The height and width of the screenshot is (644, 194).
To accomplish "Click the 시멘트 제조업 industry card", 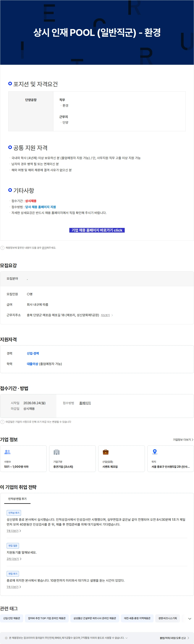I will [x=122, y=458].
